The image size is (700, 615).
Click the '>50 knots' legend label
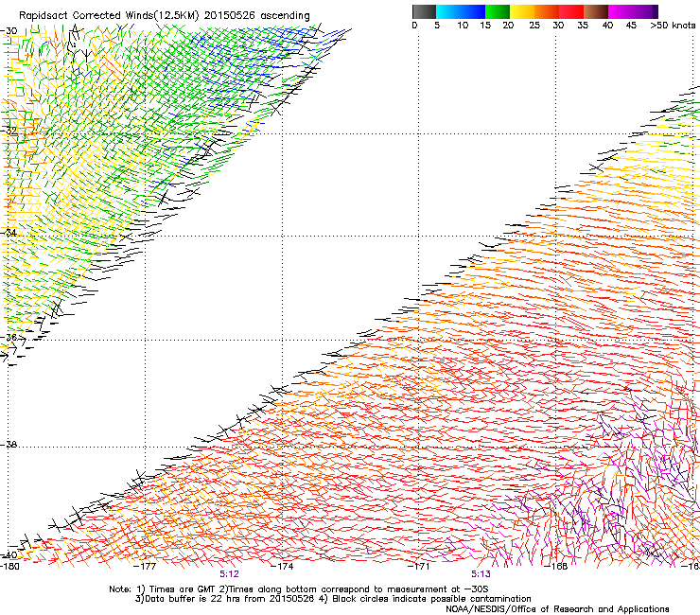tap(673, 26)
